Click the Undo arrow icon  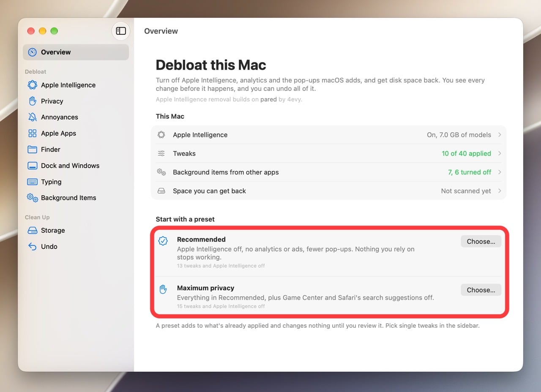click(x=32, y=247)
